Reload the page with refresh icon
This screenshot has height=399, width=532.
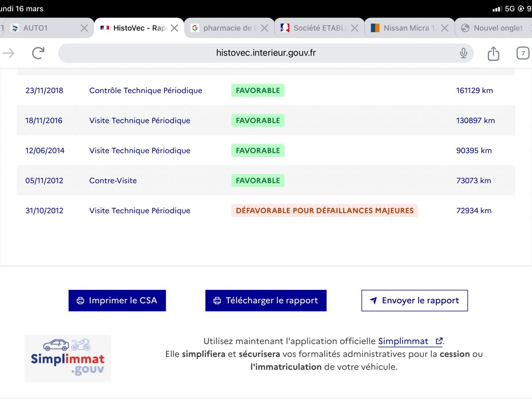tap(38, 53)
